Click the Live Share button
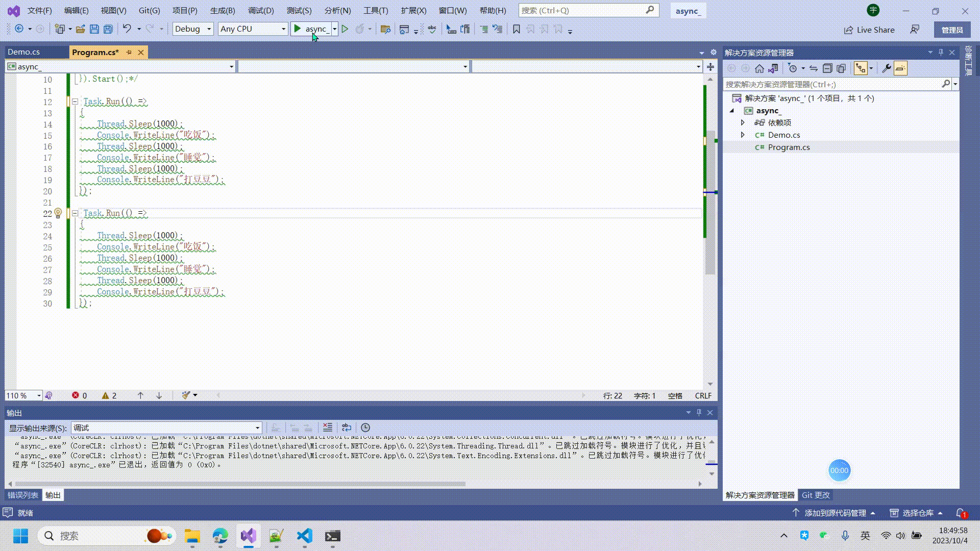Image resolution: width=980 pixels, height=551 pixels. click(x=869, y=30)
